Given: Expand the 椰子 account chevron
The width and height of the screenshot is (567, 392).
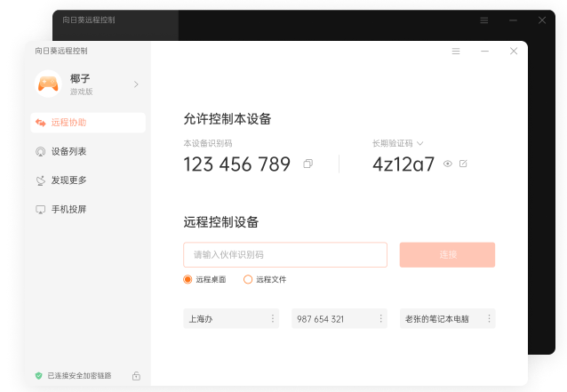Looking at the screenshot, I should click(x=136, y=84).
